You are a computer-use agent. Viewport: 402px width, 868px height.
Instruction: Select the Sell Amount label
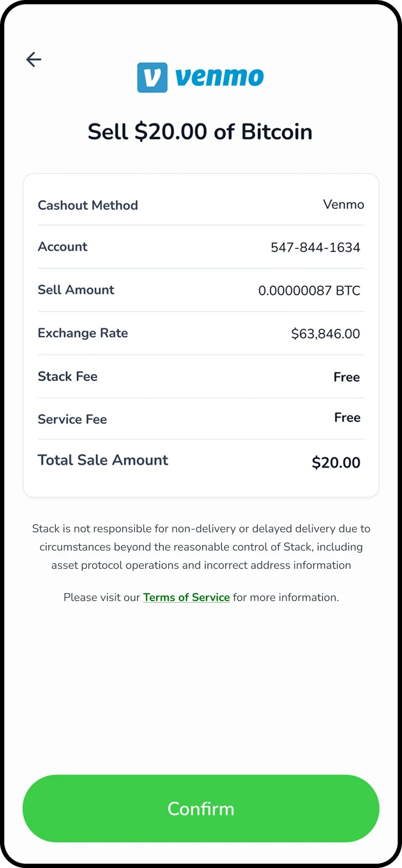(x=76, y=290)
